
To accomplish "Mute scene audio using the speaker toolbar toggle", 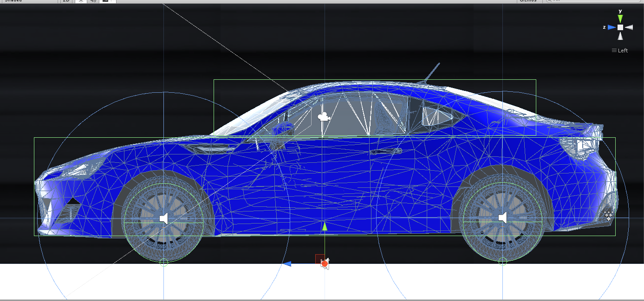I will coord(94,2).
